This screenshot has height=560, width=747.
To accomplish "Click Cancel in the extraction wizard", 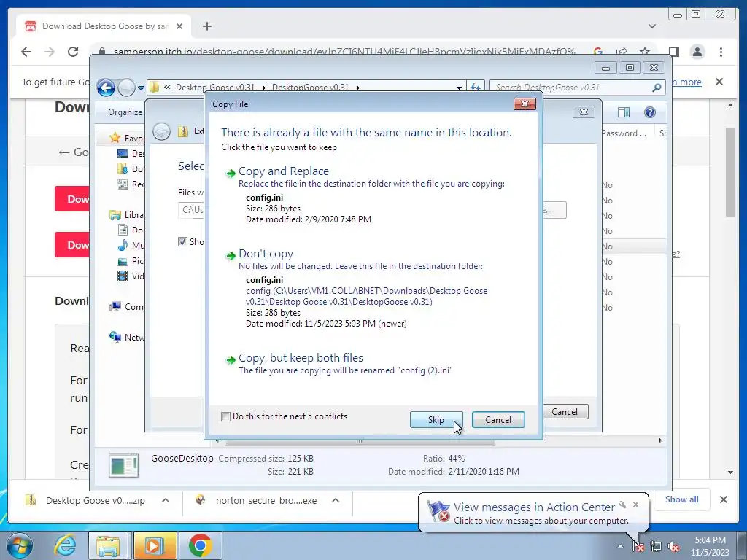I will click(x=565, y=412).
